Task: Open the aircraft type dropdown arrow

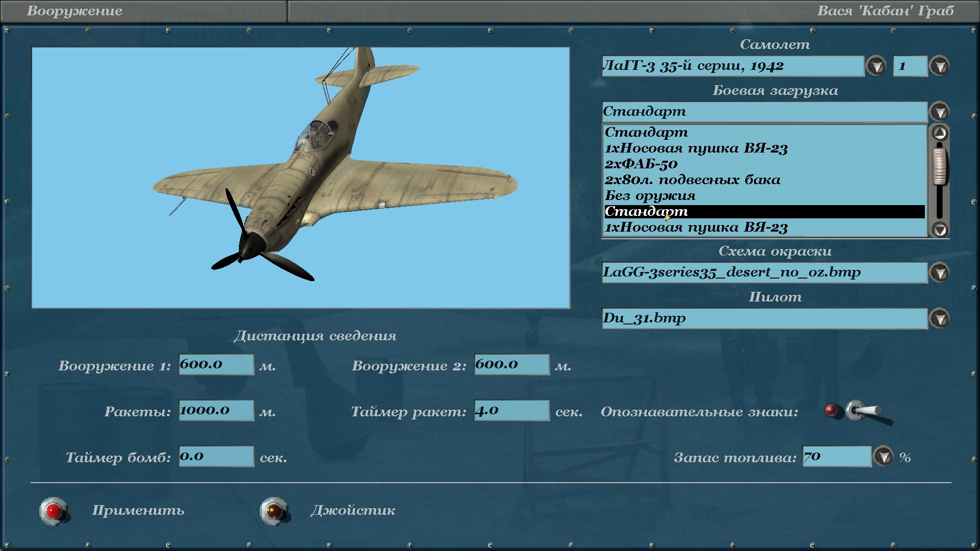Action: click(x=876, y=66)
